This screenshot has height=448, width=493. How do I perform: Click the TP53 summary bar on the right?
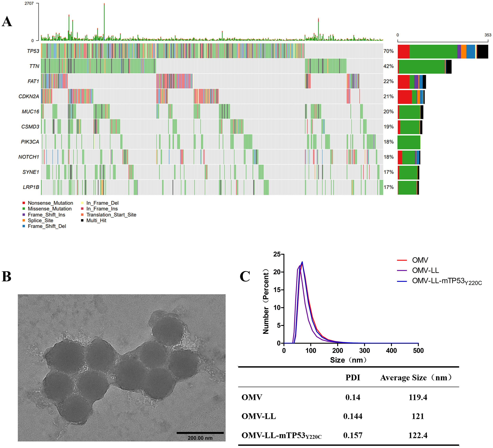pyautogui.click(x=443, y=52)
